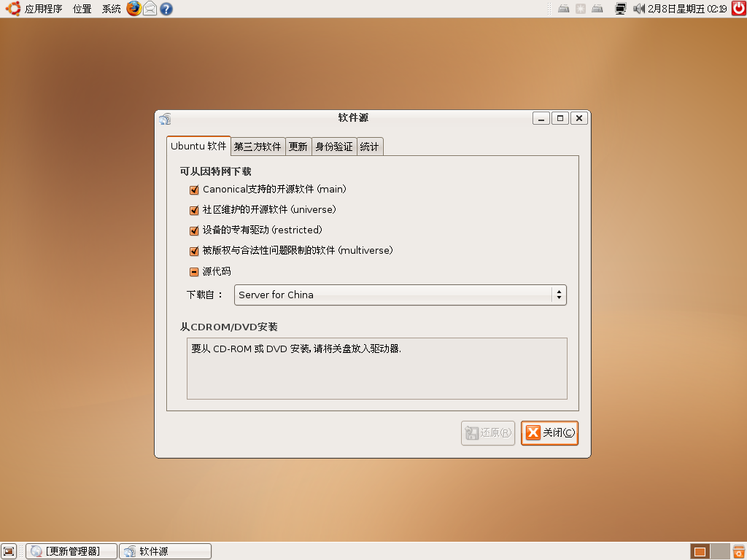747x560 pixels.
Task: Toggle community maintained software (universe)
Action: click(x=194, y=210)
